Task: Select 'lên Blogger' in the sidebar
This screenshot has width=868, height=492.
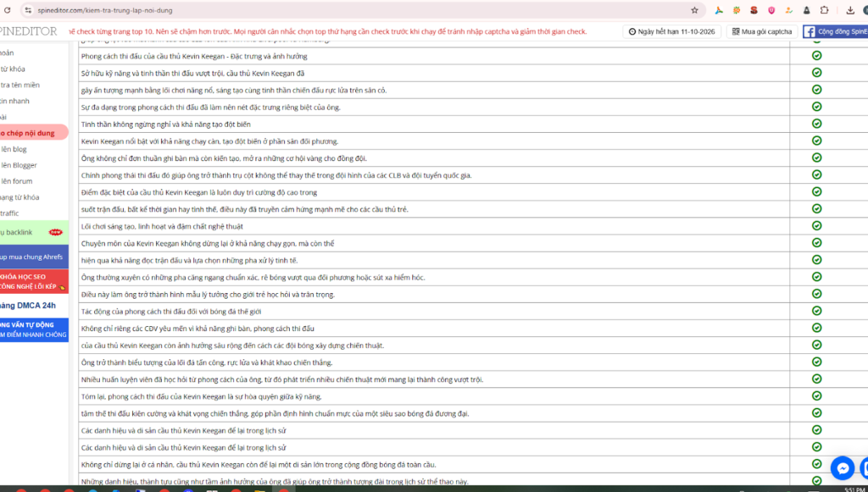Action: pyautogui.click(x=19, y=165)
